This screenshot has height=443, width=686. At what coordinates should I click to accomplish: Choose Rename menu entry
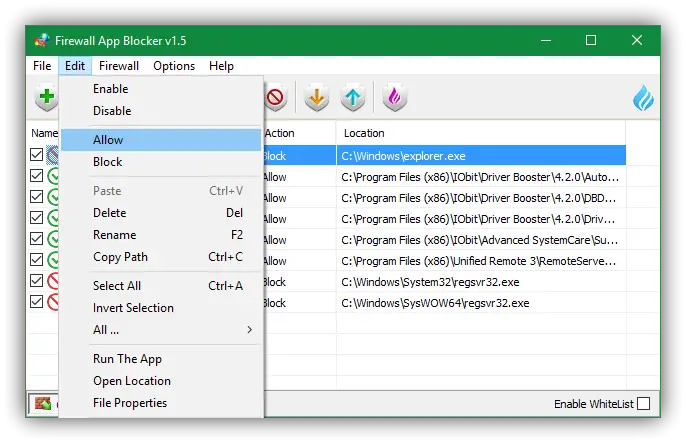161,235
